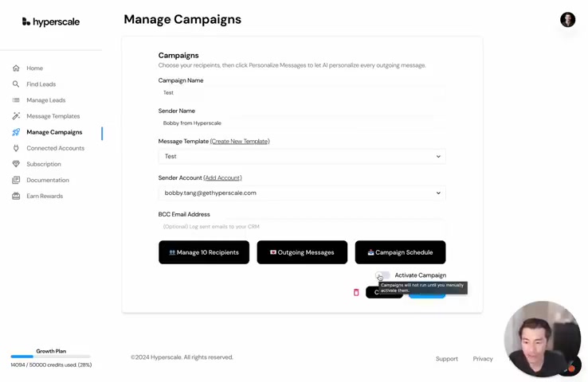
Task: Open Create New Template link
Action: point(240,141)
